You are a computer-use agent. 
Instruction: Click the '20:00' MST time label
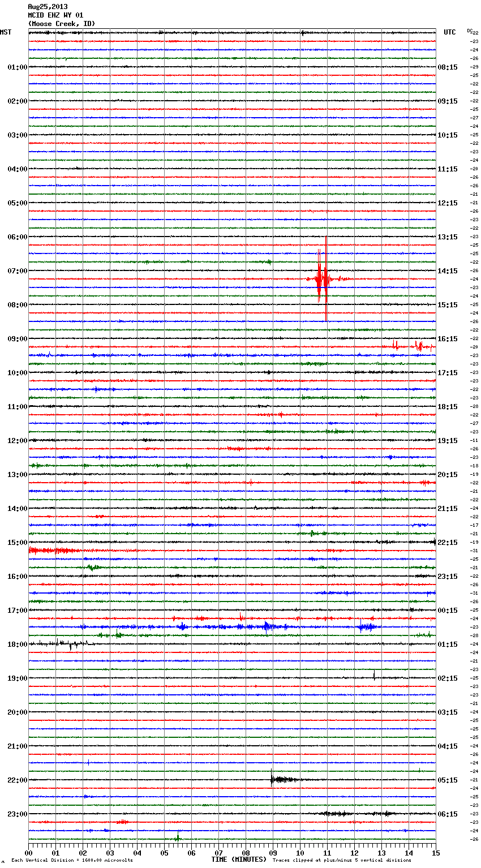click(x=18, y=712)
